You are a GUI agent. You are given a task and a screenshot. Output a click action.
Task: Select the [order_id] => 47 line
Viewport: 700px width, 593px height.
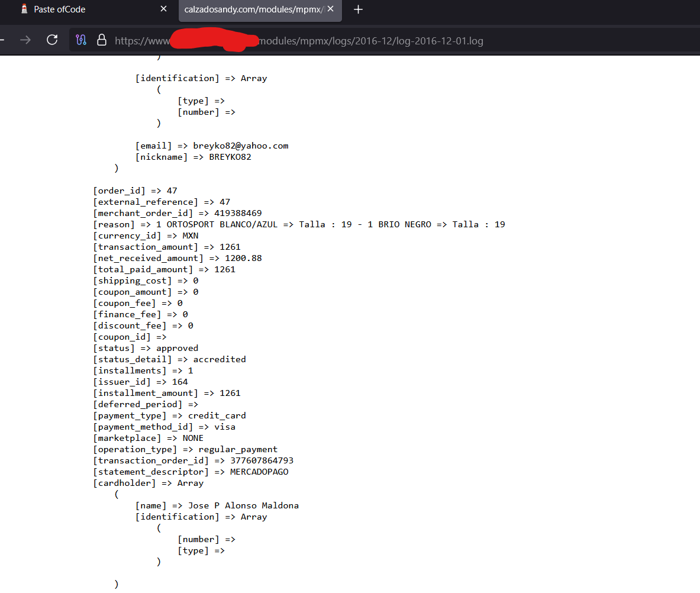point(135,191)
